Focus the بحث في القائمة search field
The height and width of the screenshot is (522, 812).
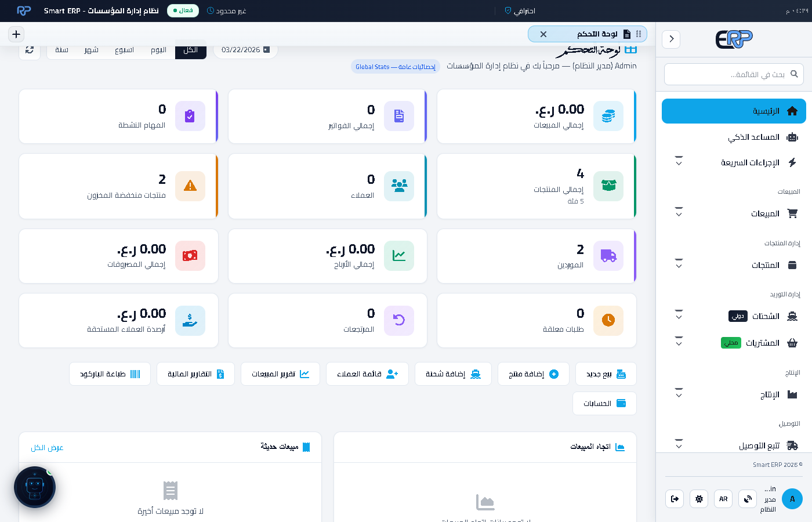coord(734,74)
